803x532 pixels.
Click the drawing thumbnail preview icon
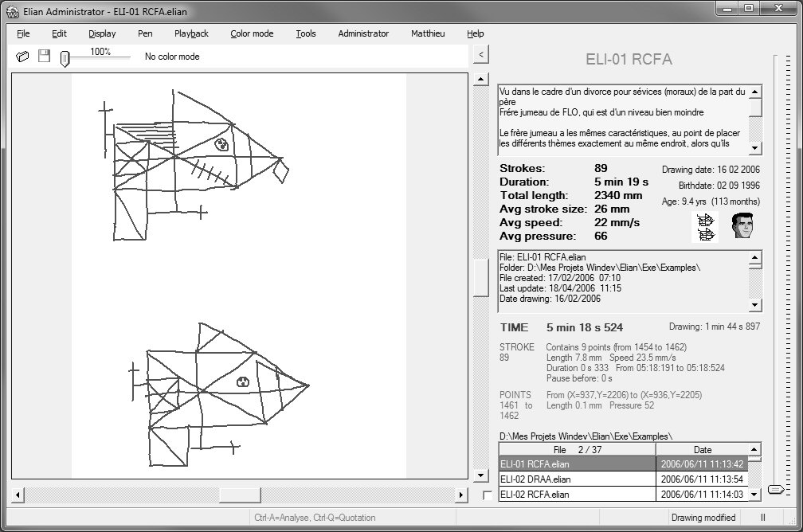[705, 227]
